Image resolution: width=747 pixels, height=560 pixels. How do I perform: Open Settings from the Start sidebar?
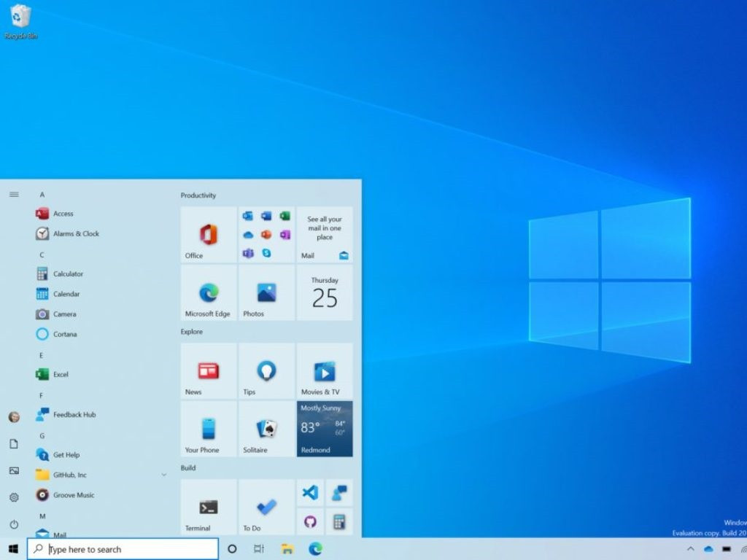(x=14, y=496)
